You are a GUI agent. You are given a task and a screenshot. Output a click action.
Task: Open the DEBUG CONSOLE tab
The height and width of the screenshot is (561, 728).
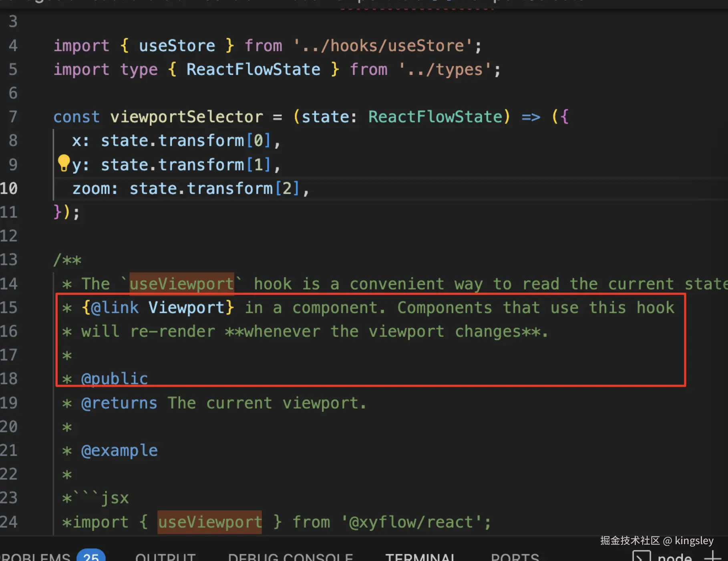pos(290,557)
